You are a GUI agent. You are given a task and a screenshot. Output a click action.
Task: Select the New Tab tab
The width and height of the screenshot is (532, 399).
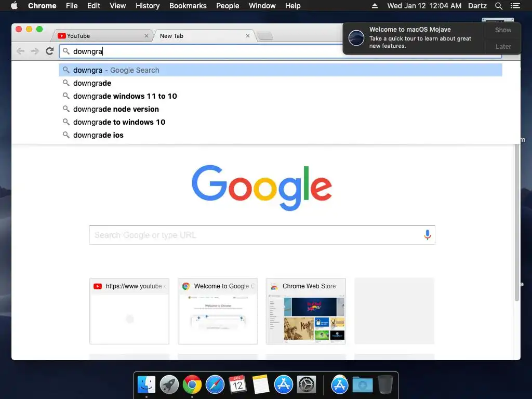tap(204, 36)
